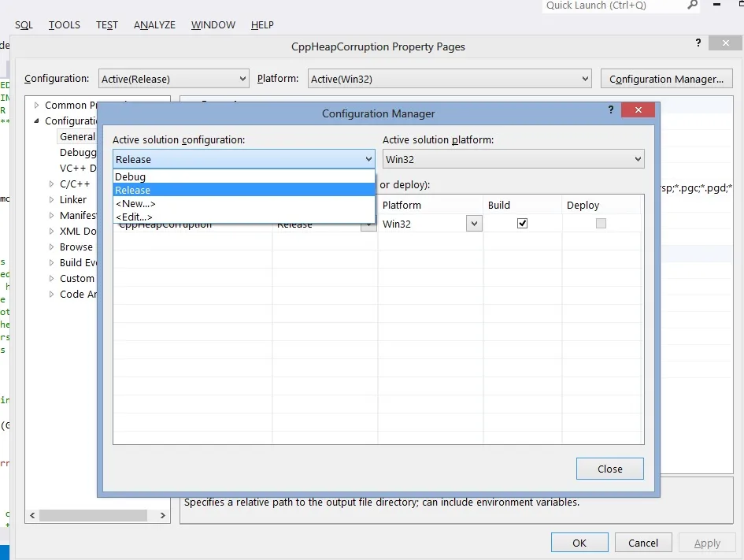Click the tree horizontal scrollbar thumb
This screenshot has width=744, height=560.
(93, 515)
